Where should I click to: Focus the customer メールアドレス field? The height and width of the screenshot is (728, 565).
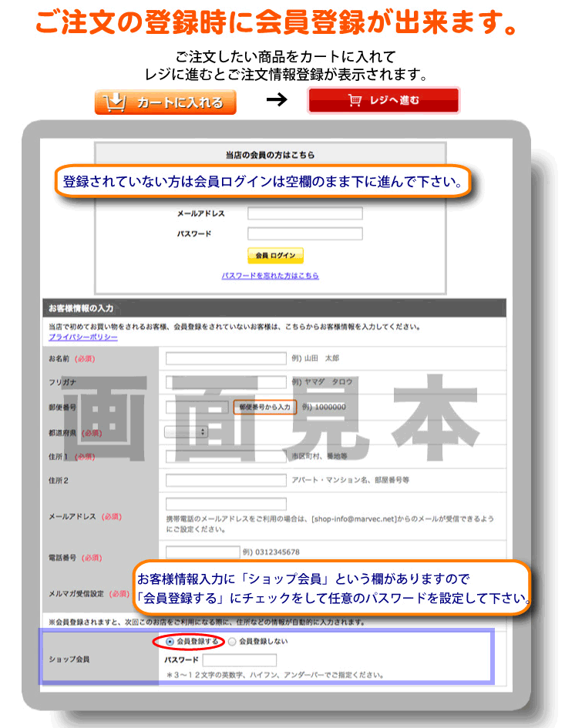coord(226,504)
